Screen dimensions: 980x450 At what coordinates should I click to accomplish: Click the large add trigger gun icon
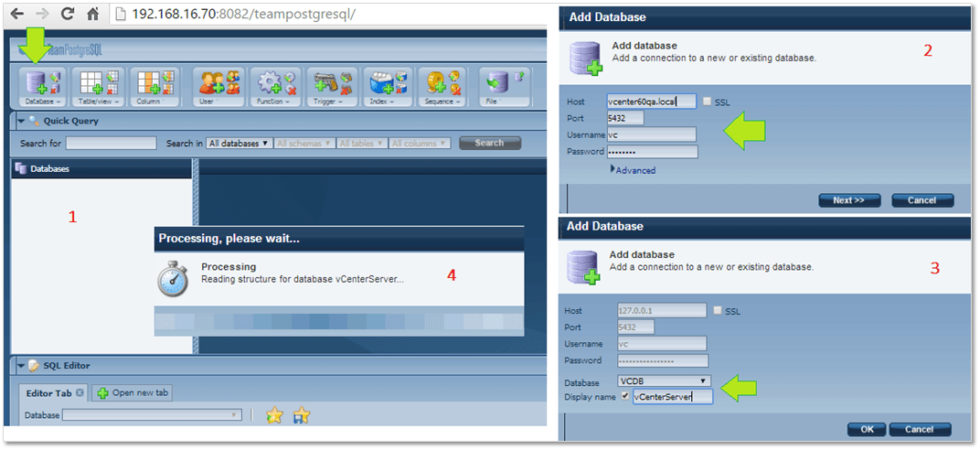(x=327, y=82)
